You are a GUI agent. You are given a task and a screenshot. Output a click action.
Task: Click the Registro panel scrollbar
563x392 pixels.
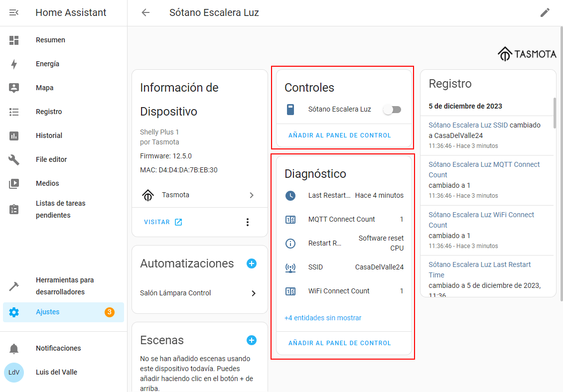[554, 113]
